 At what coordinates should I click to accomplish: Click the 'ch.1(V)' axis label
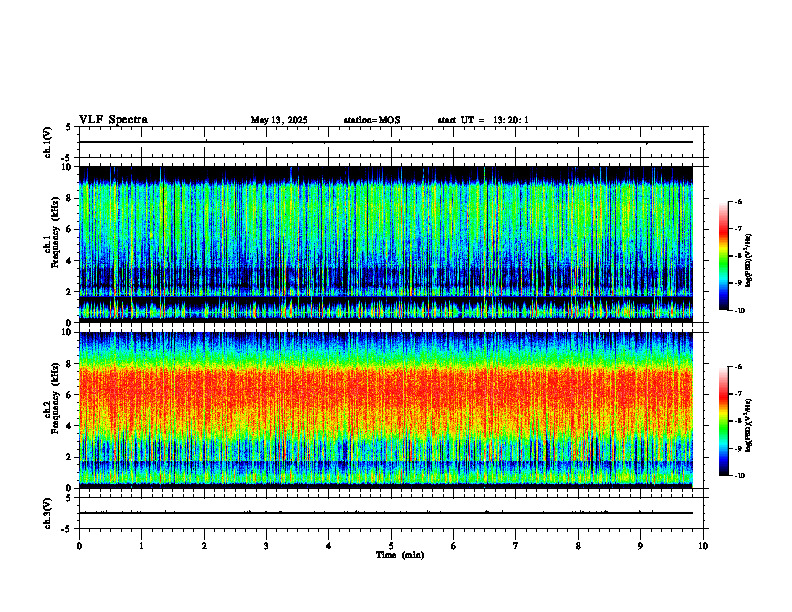[x=48, y=142]
